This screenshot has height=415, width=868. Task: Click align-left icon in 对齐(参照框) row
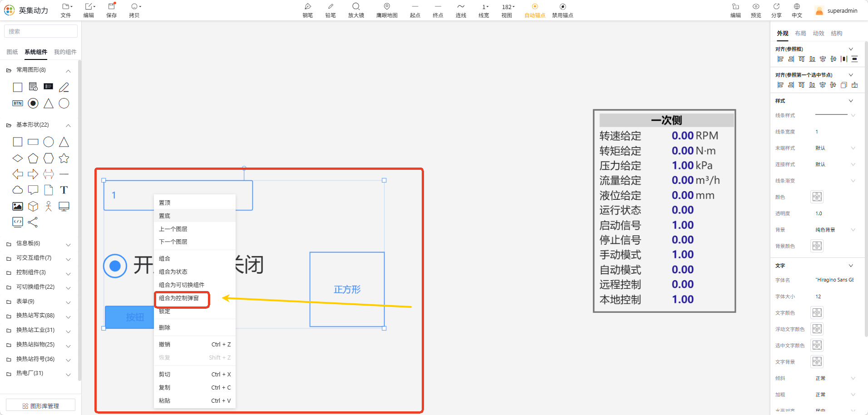click(780, 59)
